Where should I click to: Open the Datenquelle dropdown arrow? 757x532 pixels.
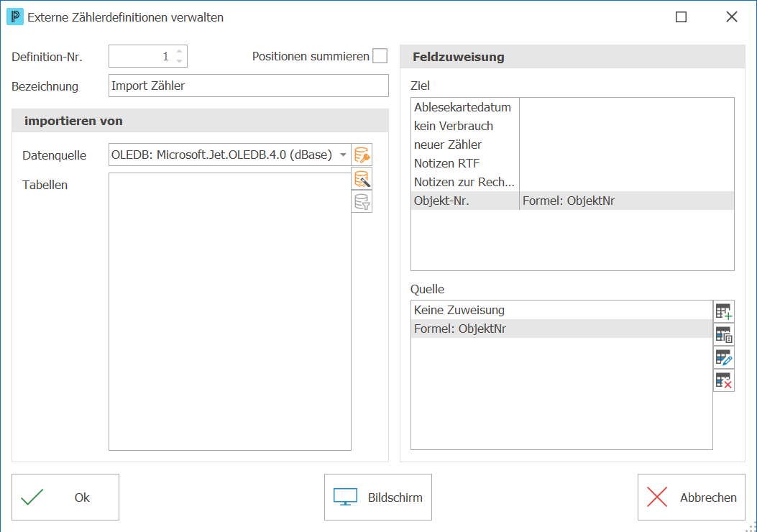coord(343,155)
